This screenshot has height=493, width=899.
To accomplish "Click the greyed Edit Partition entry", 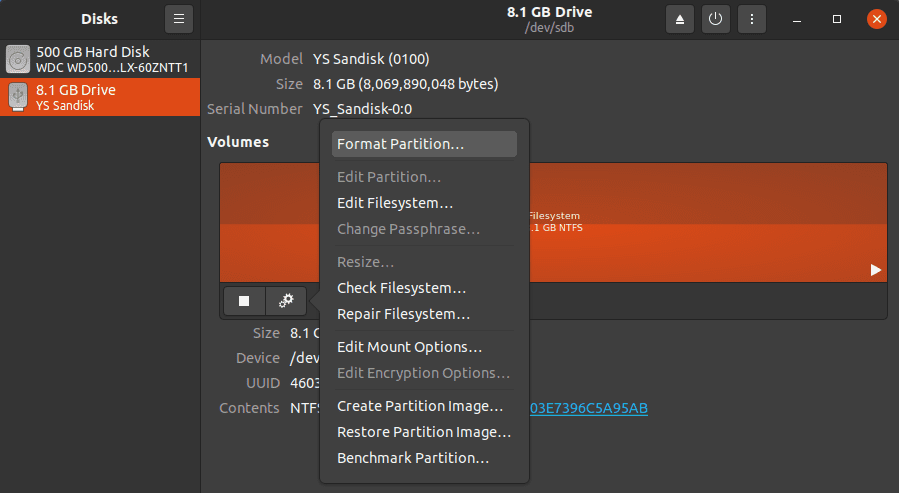I will coord(424,177).
